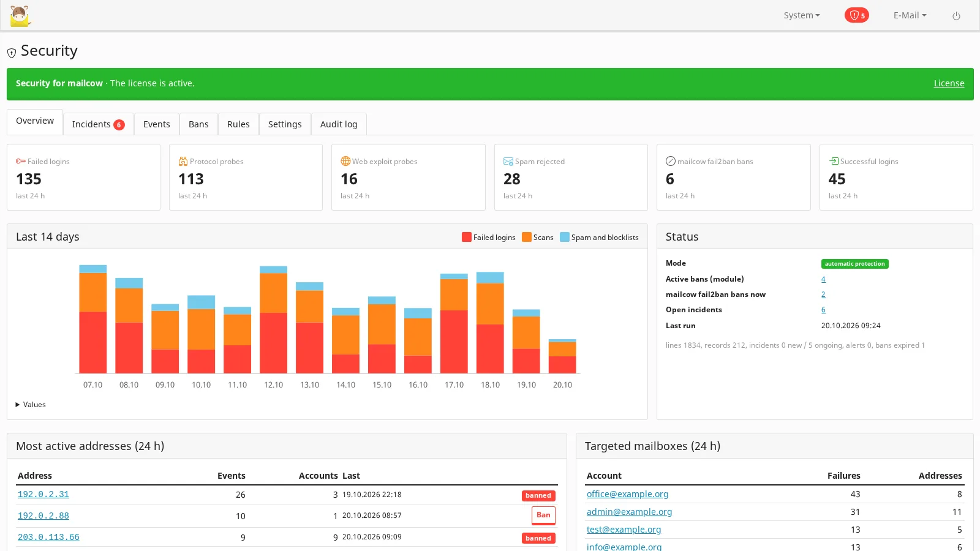The width and height of the screenshot is (980, 551).
Task: Click the Failures column header
Action: (x=844, y=476)
